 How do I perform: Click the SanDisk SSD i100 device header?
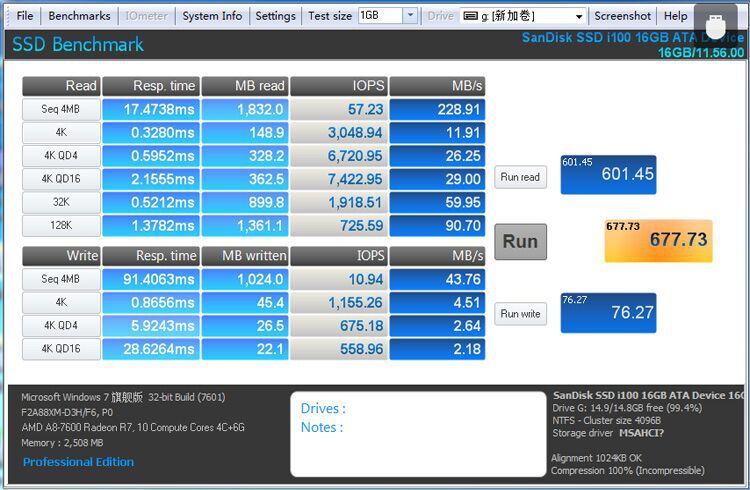632,38
